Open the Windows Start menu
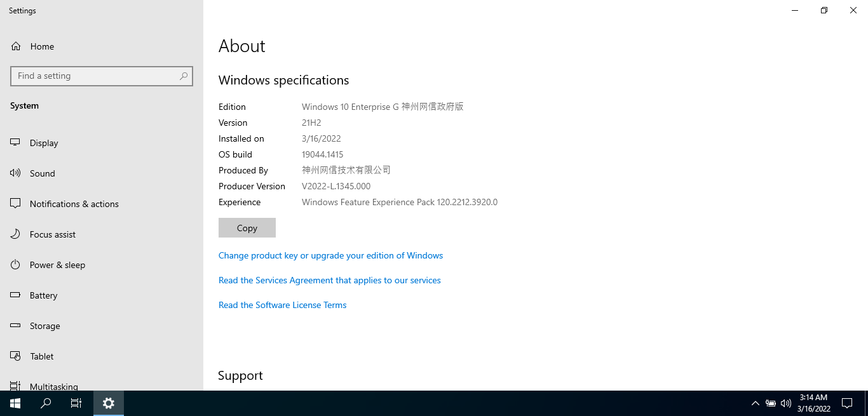The image size is (868, 416). click(15, 403)
